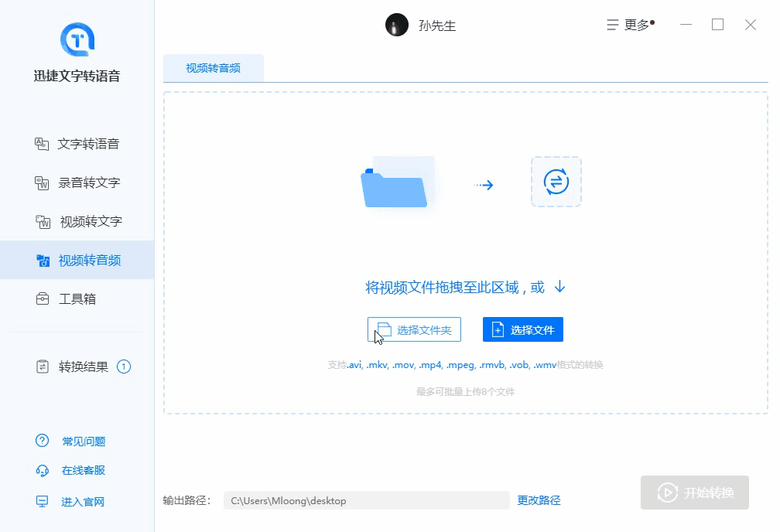Click the 视频转文字 sidebar icon
Image resolution: width=780 pixels, height=532 pixels.
coord(43,222)
